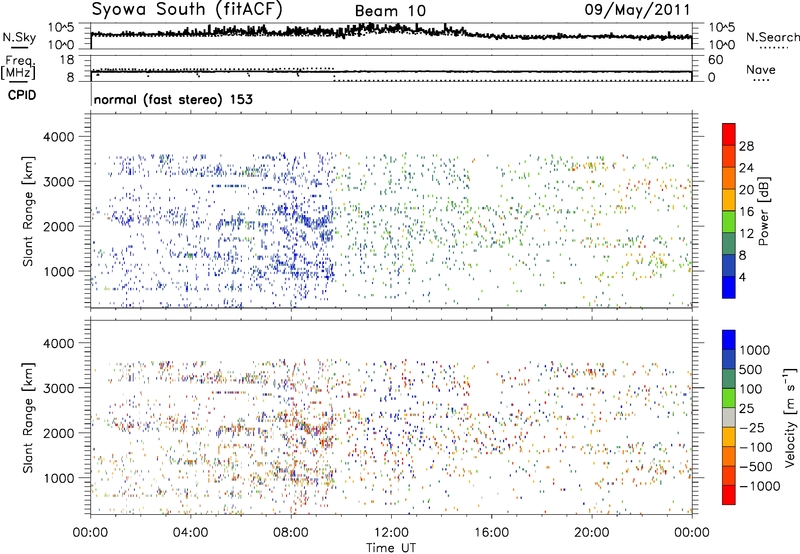
Task: Click the '08:00' time tick label
Action: click(291, 533)
